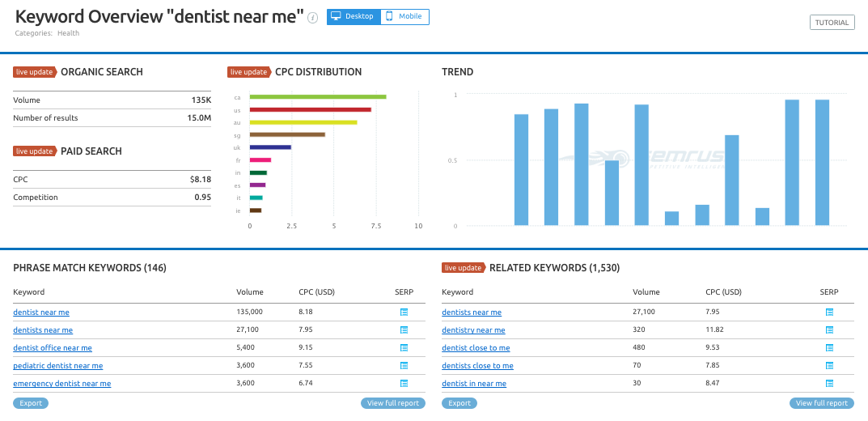This screenshot has height=421, width=868.
Task: View SERP icon for emergency dentist near me
Action: click(x=404, y=383)
